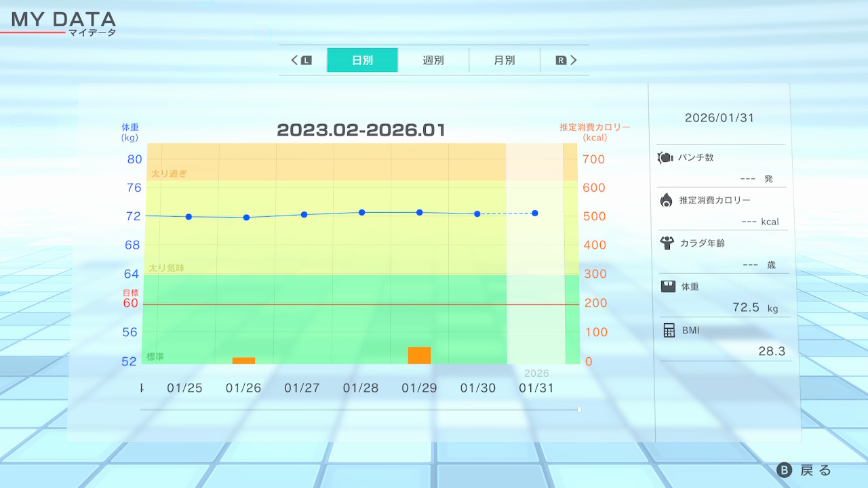Click the 01/28 date label on axis
Viewport: 868px width, 488px height.
coord(361,388)
